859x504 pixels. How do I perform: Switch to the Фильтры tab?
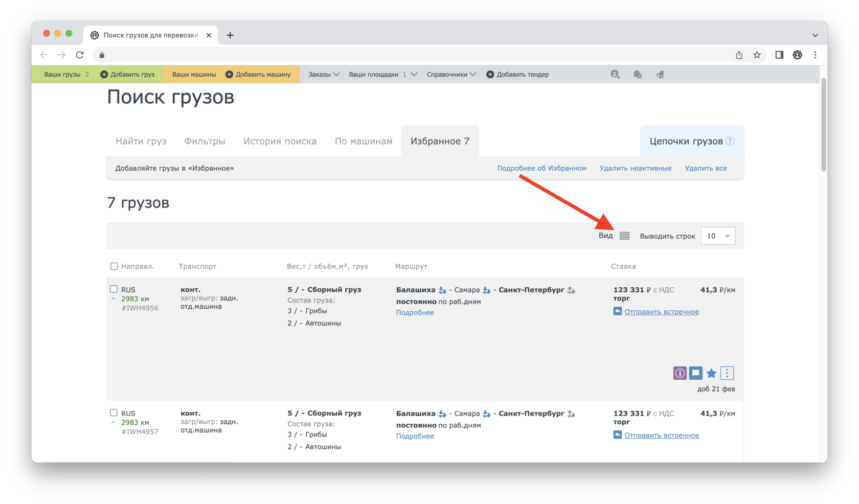click(205, 141)
